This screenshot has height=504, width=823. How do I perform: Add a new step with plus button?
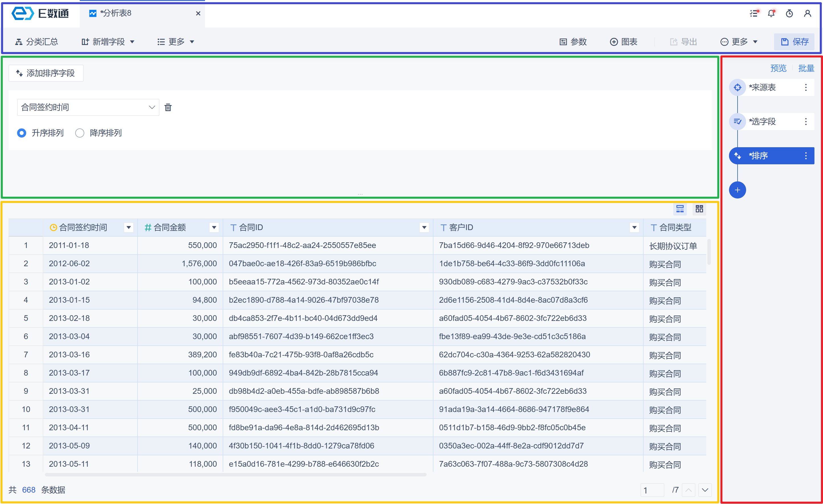coord(737,190)
